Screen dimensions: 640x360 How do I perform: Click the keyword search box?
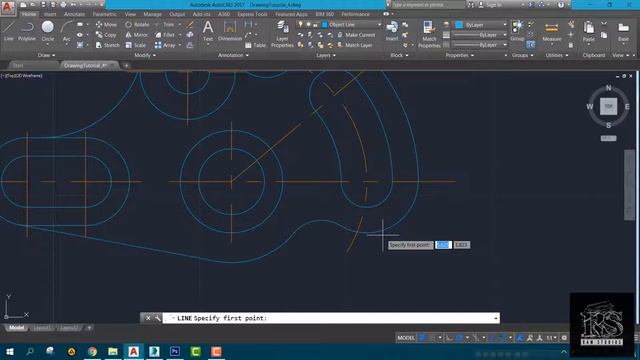[x=429, y=5]
